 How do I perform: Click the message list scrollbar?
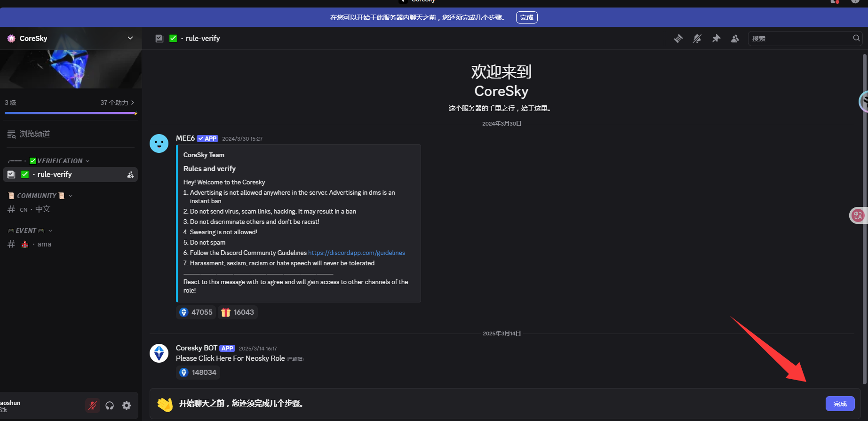pyautogui.click(x=864, y=219)
